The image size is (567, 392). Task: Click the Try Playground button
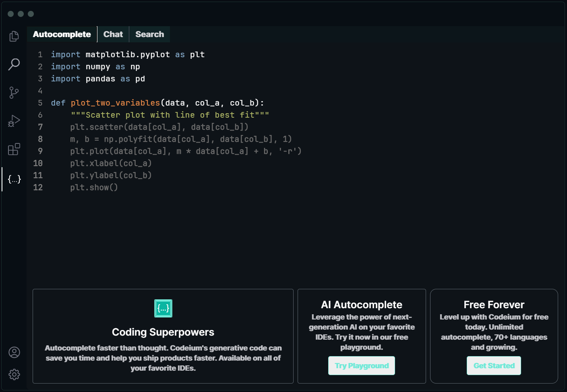coord(362,366)
